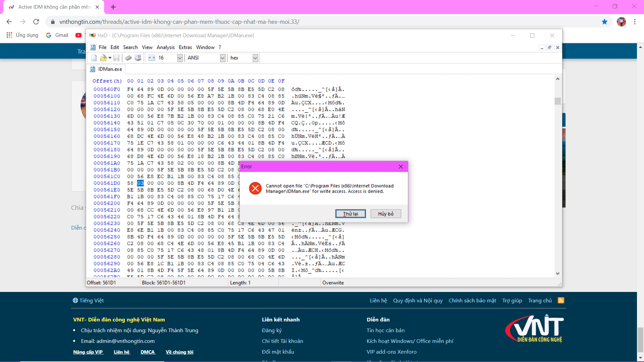Click the New file icon in HxD toolbar
This screenshot has height=362, width=644.
coord(94,58)
